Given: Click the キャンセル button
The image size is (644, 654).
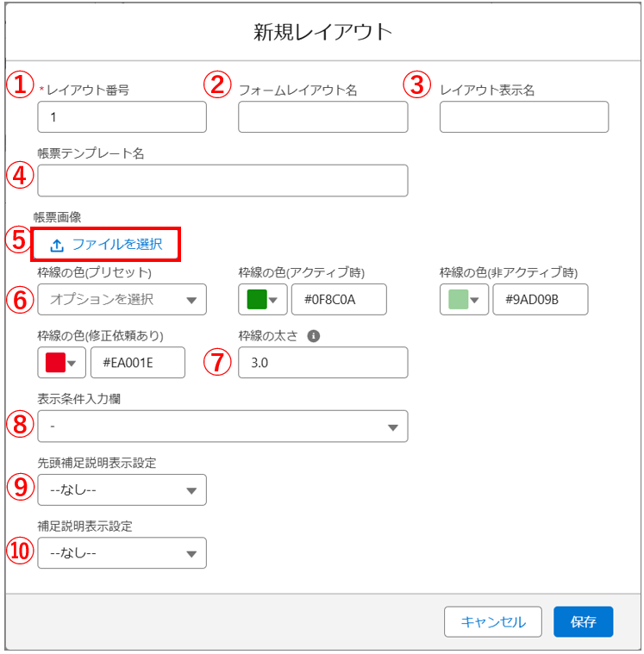Looking at the screenshot, I should coord(492,622).
